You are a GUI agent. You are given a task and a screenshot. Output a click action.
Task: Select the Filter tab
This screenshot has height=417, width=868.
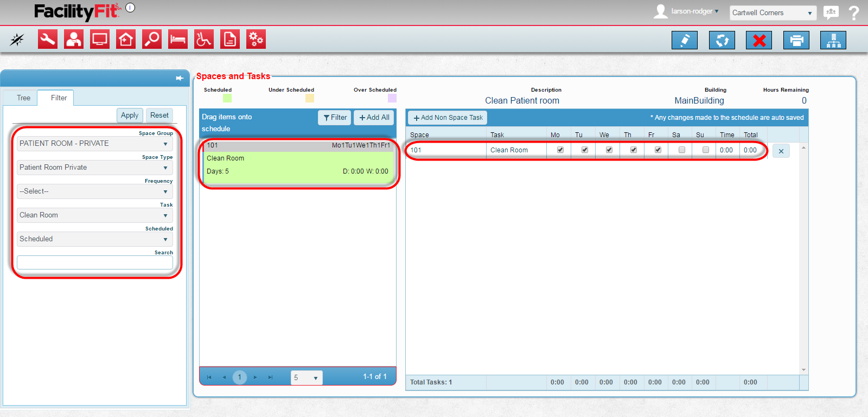(59, 98)
